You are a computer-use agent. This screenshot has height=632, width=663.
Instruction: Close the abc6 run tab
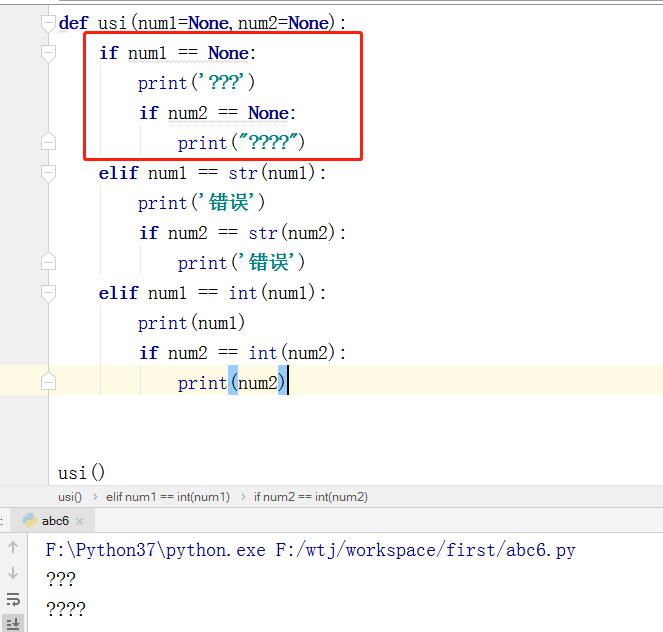79,521
